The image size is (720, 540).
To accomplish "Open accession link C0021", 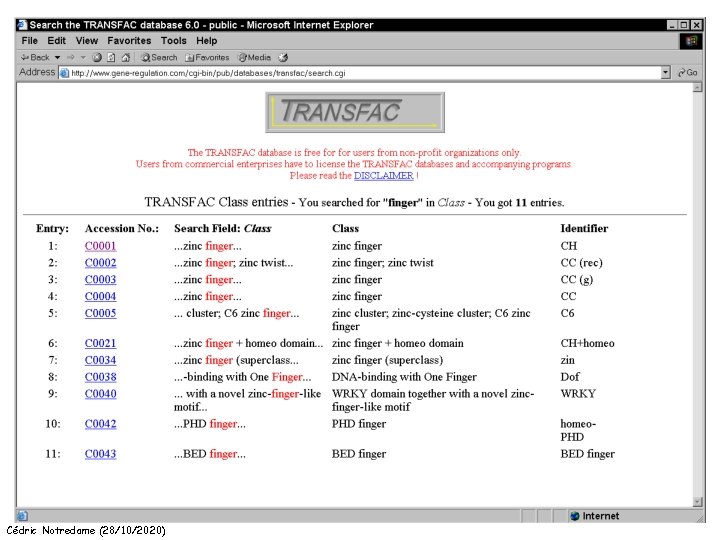I will click(x=100, y=343).
